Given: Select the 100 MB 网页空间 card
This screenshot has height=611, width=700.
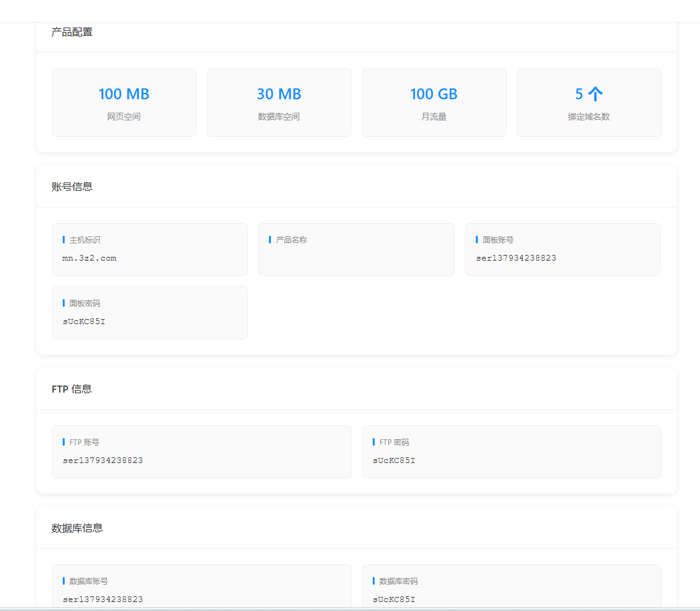Looking at the screenshot, I should (124, 102).
